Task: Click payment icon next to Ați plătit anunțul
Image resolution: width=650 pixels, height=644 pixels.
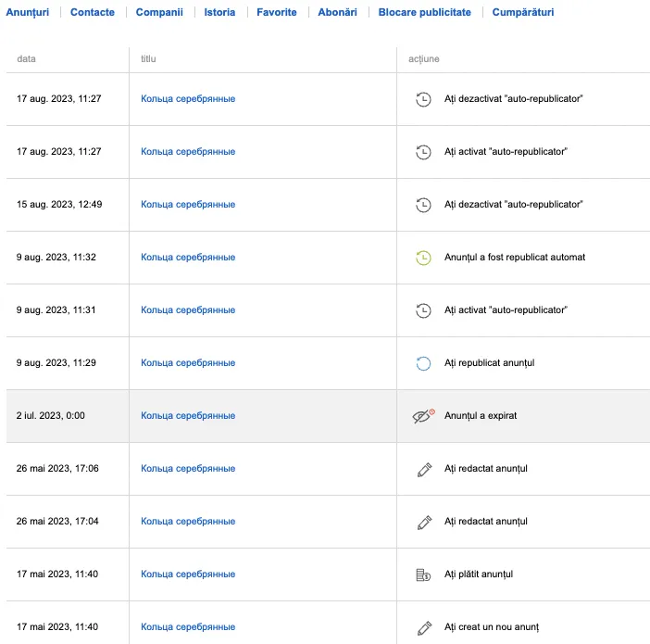Action: pos(423,575)
